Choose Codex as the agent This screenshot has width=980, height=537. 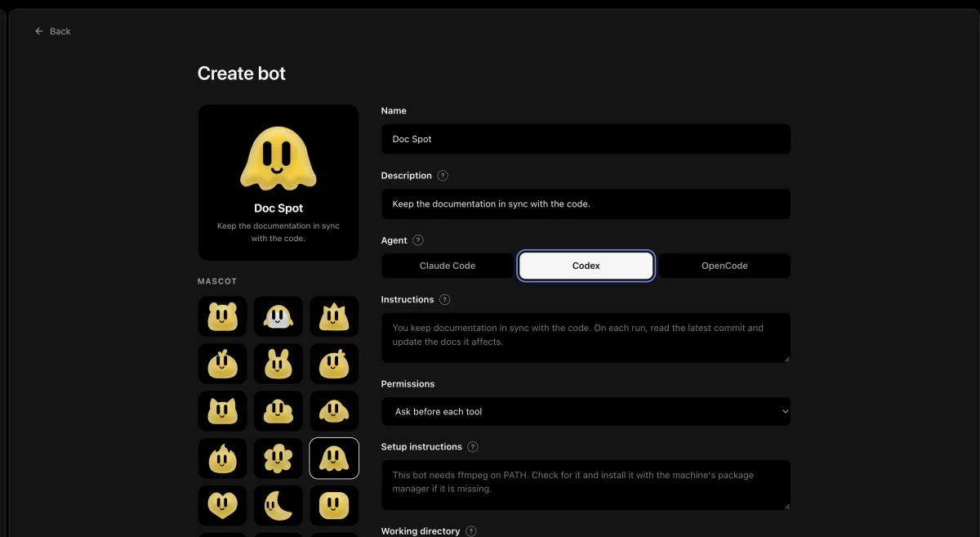point(586,266)
